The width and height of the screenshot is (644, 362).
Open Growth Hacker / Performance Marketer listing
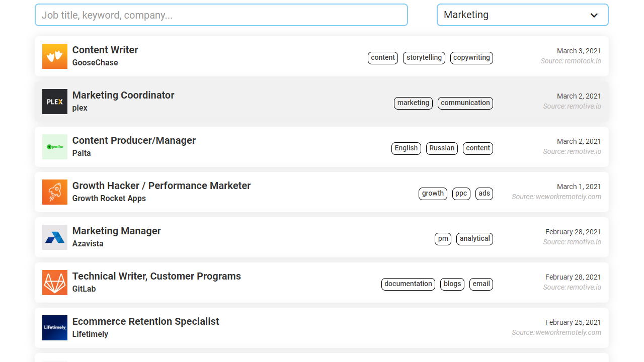321,192
